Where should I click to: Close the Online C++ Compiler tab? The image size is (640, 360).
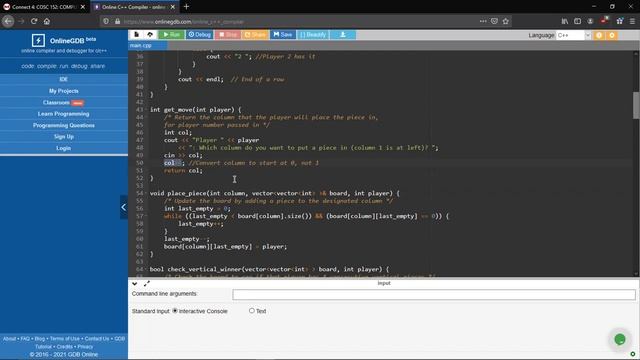click(x=173, y=7)
